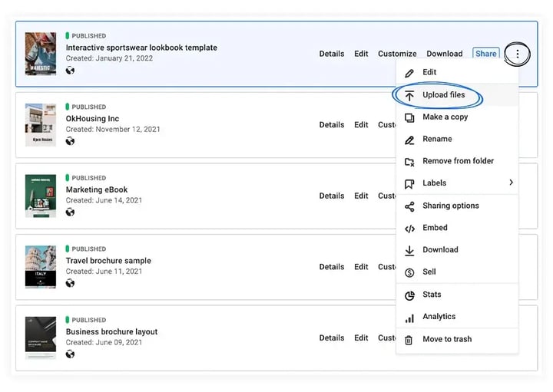Click title Interactive sportswear lookbook template

point(141,48)
